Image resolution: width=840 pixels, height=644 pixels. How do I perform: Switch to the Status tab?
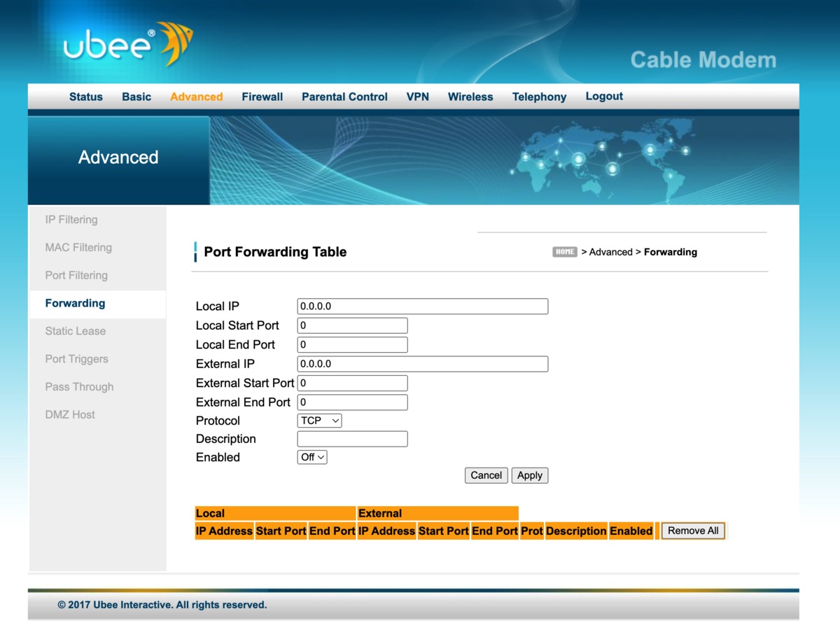tap(85, 97)
